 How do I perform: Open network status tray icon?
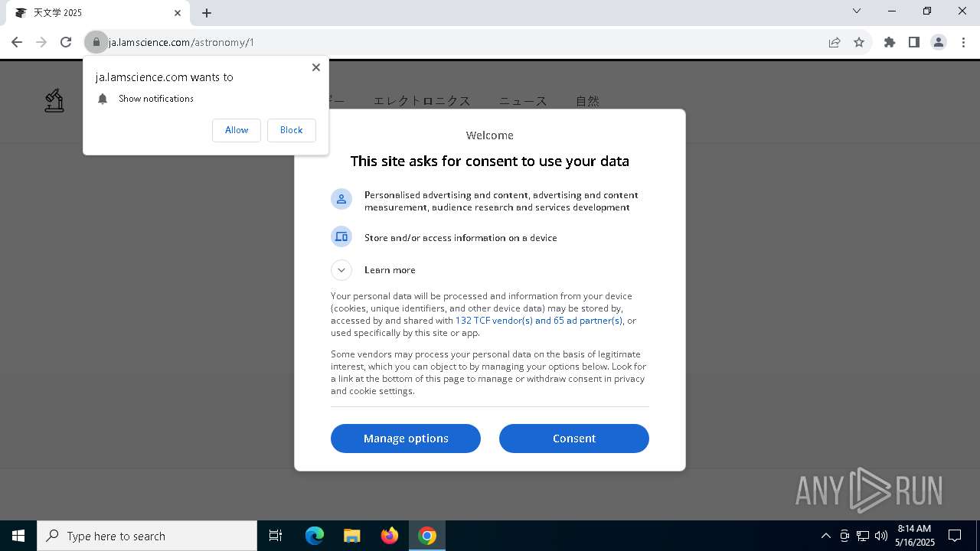(863, 536)
